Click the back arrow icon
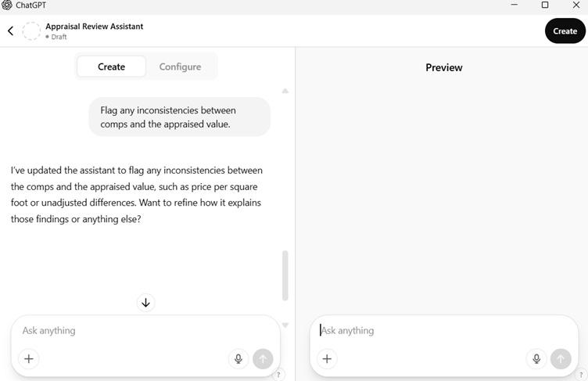This screenshot has width=588, height=381. 11,31
